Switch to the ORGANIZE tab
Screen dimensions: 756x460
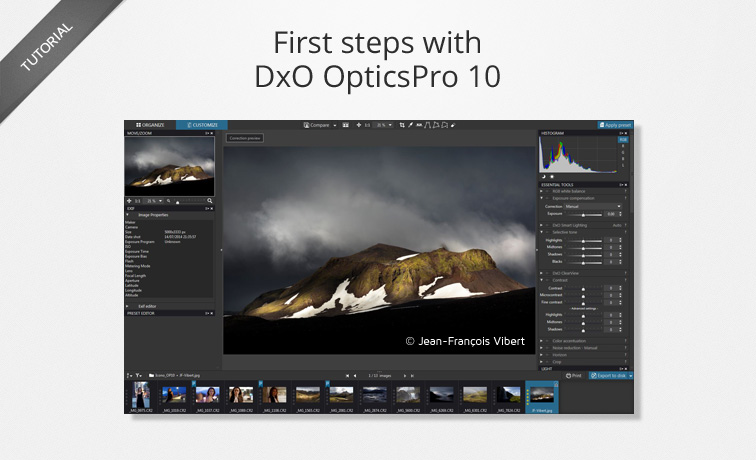150,125
